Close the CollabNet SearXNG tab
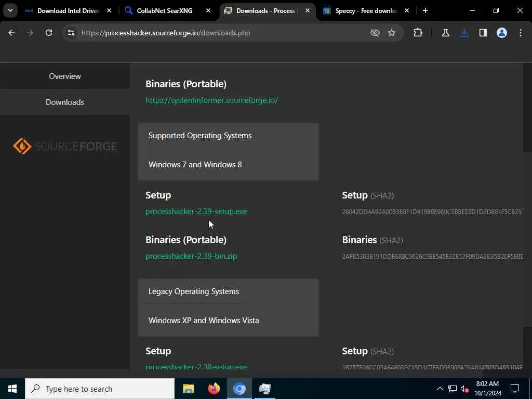 click(x=208, y=11)
